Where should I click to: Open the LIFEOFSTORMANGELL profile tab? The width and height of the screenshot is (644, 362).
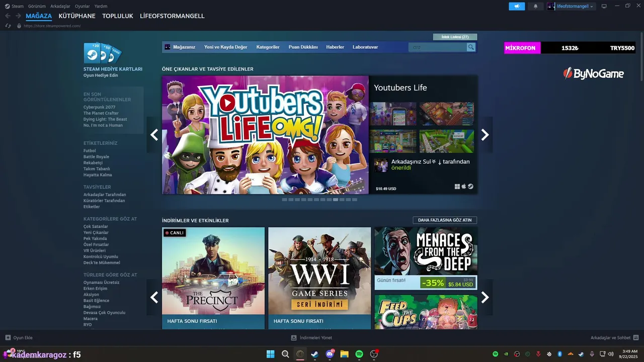[x=172, y=16]
